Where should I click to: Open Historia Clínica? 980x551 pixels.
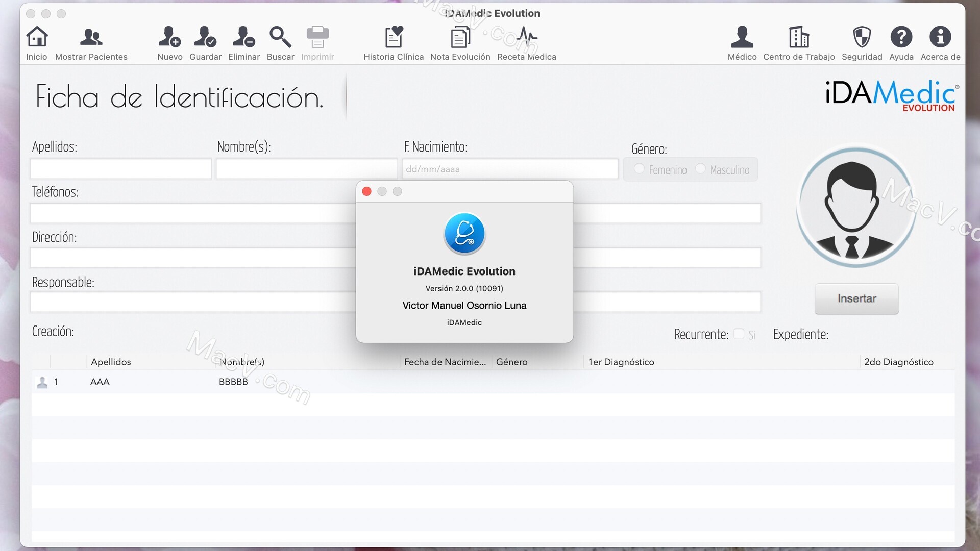pos(394,43)
